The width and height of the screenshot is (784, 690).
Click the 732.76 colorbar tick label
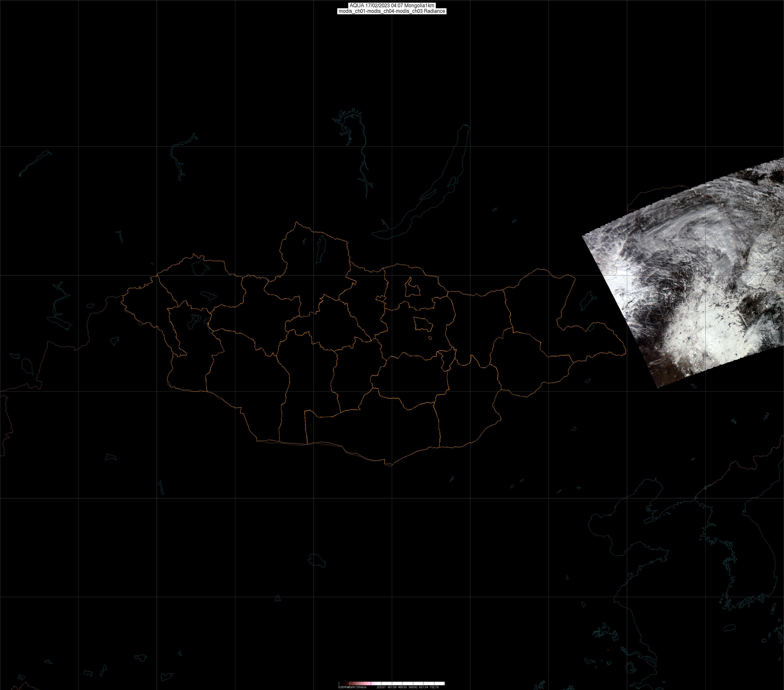click(x=434, y=687)
